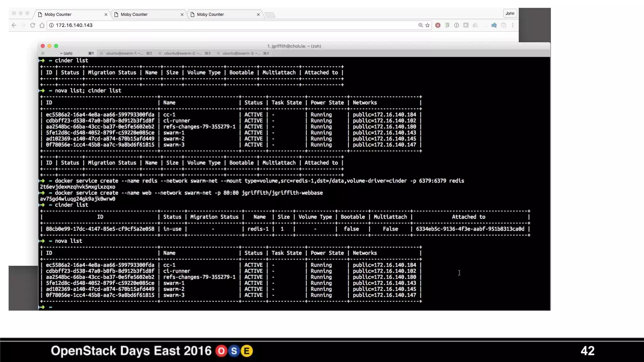Click the blue building extension icon
This screenshot has width=644, height=362.
[494, 25]
